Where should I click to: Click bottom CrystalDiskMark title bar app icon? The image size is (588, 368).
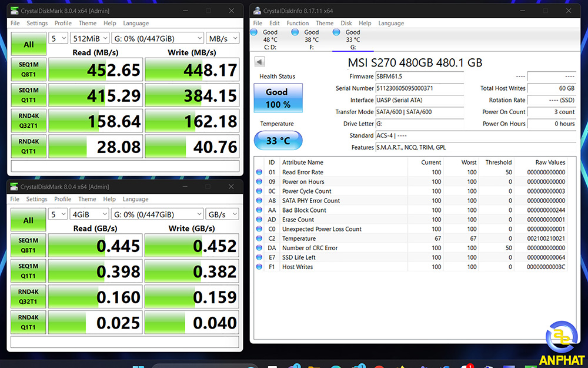[14, 187]
